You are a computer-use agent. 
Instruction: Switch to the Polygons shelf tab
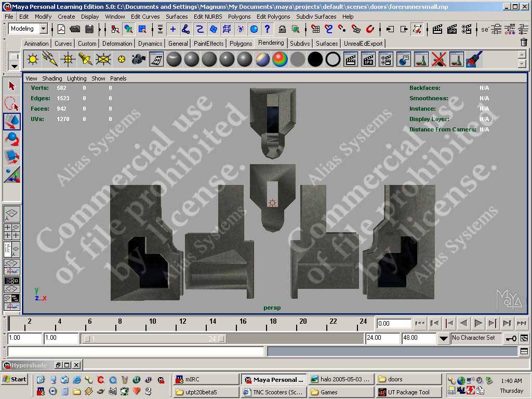tap(241, 44)
